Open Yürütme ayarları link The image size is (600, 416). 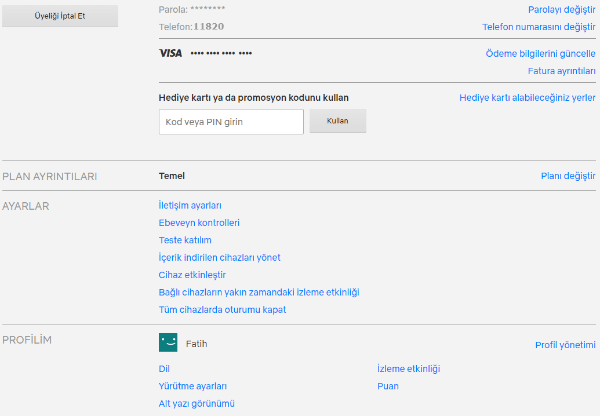coord(192,386)
